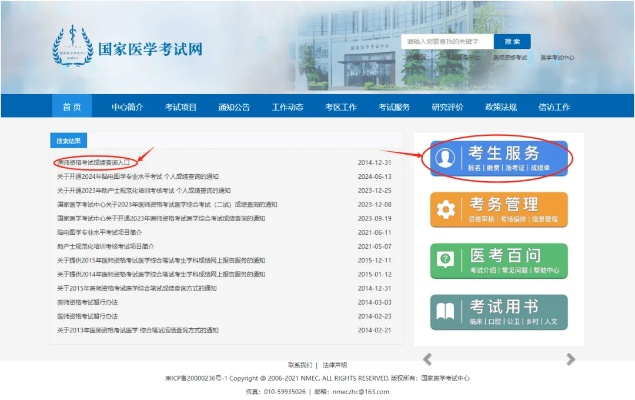Image resolution: width=635 pixels, height=400 pixels.
Task: Open 法律声明 link in footer
Action: tap(334, 365)
